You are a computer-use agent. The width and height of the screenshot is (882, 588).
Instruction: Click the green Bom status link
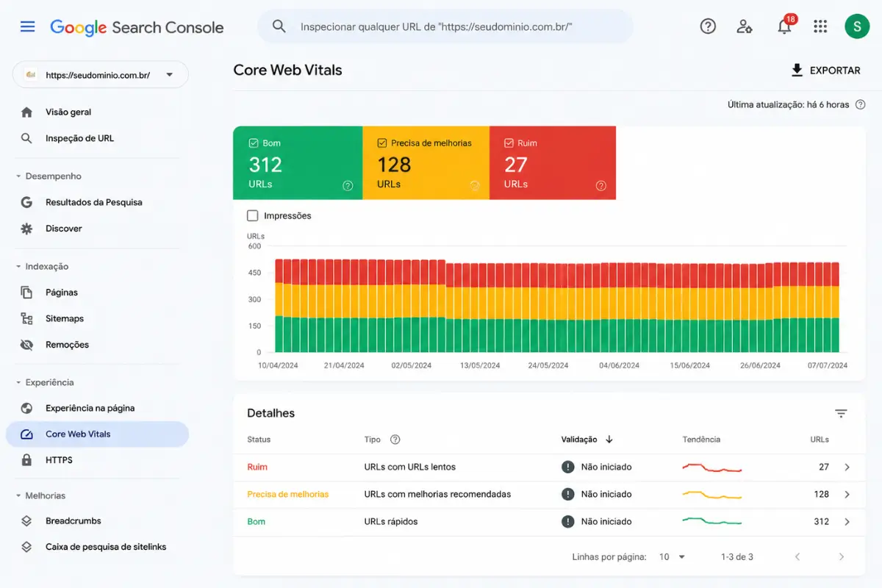pos(257,522)
